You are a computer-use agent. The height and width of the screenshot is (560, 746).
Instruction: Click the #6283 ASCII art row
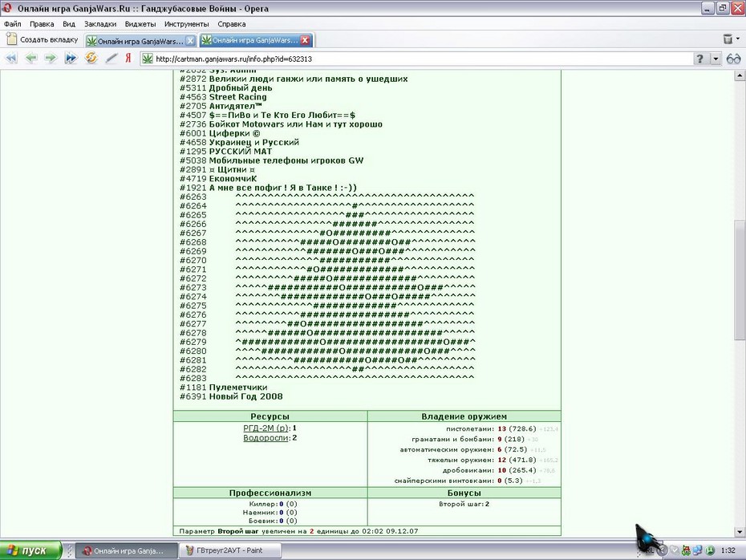[355, 378]
